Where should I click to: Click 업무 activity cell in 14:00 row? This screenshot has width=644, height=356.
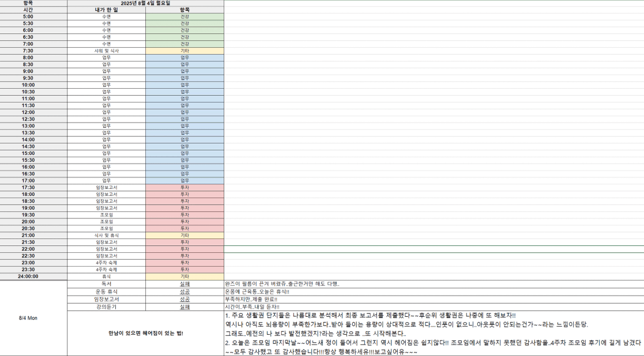[x=107, y=140]
